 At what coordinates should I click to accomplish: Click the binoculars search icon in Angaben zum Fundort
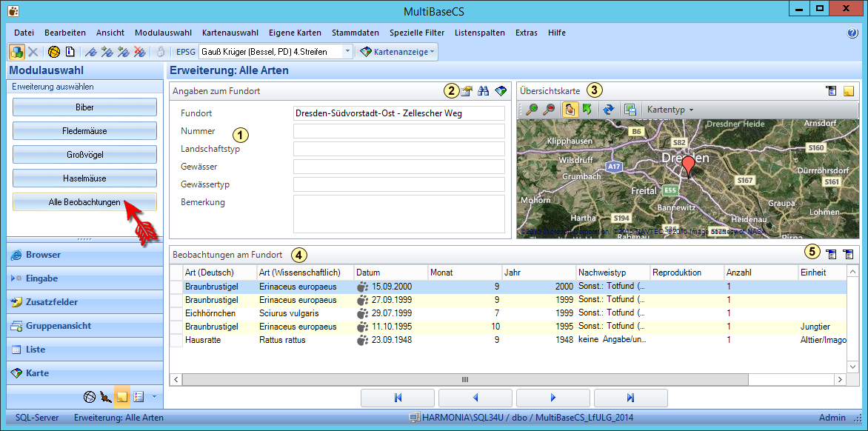(484, 91)
